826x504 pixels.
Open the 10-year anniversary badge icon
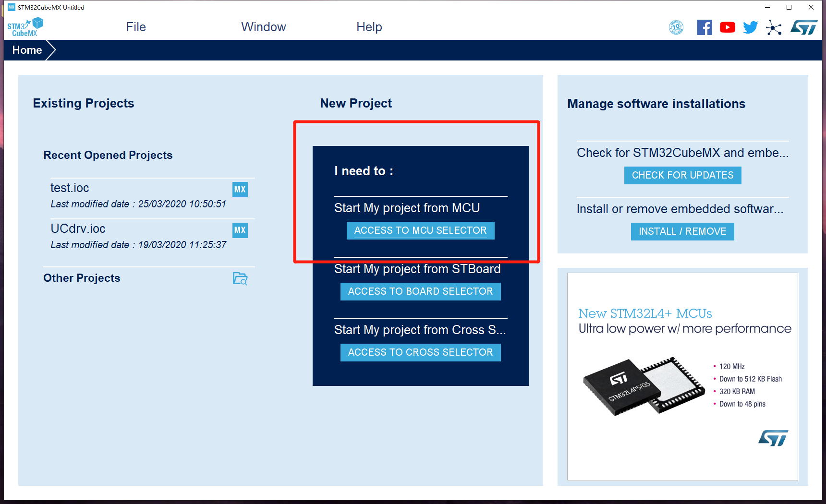pos(676,27)
